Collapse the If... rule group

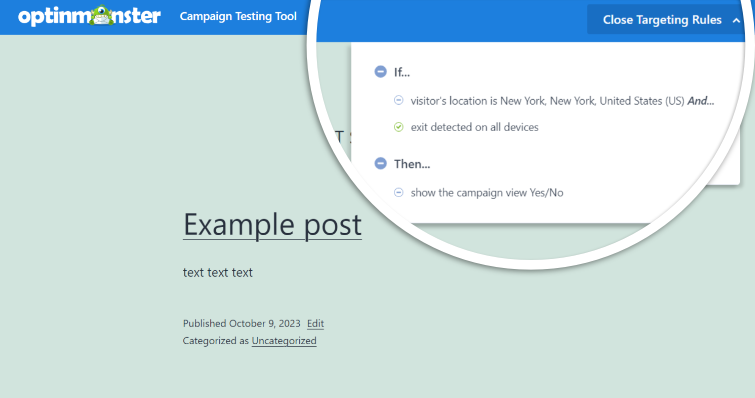click(380, 72)
